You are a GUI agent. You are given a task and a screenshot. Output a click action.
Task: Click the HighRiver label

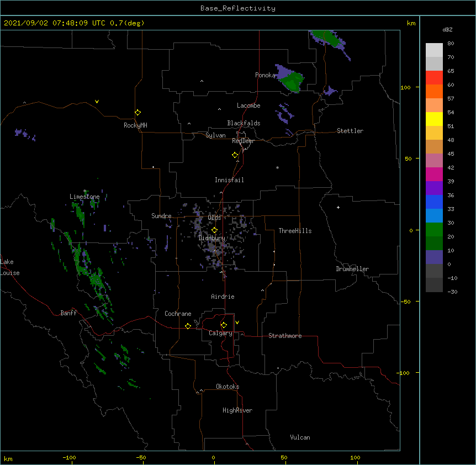237,410
